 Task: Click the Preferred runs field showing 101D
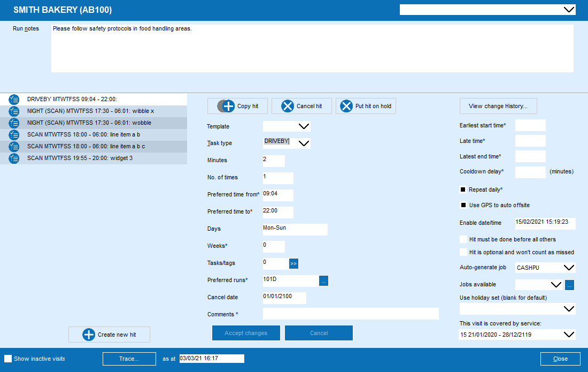pos(291,281)
